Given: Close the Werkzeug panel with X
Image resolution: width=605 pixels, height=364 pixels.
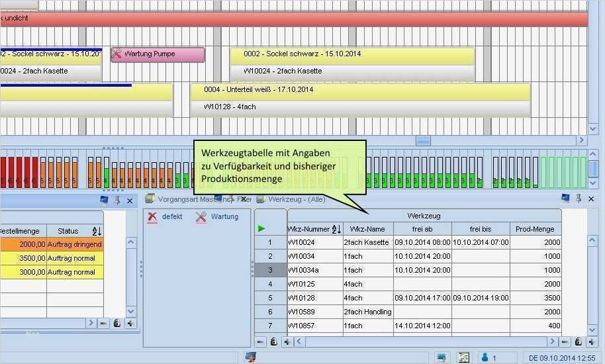Looking at the screenshot, I should pyautogui.click(x=591, y=199).
